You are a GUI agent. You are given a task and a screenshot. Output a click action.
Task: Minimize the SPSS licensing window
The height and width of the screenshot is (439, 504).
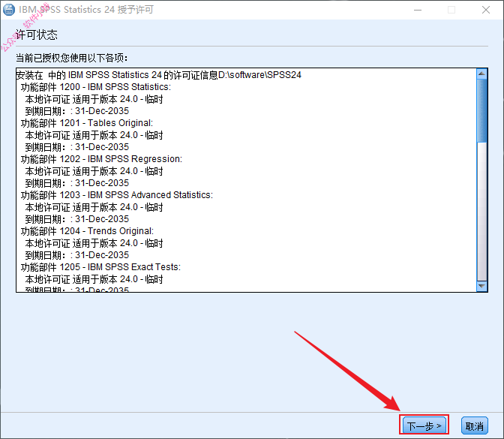tap(418, 10)
